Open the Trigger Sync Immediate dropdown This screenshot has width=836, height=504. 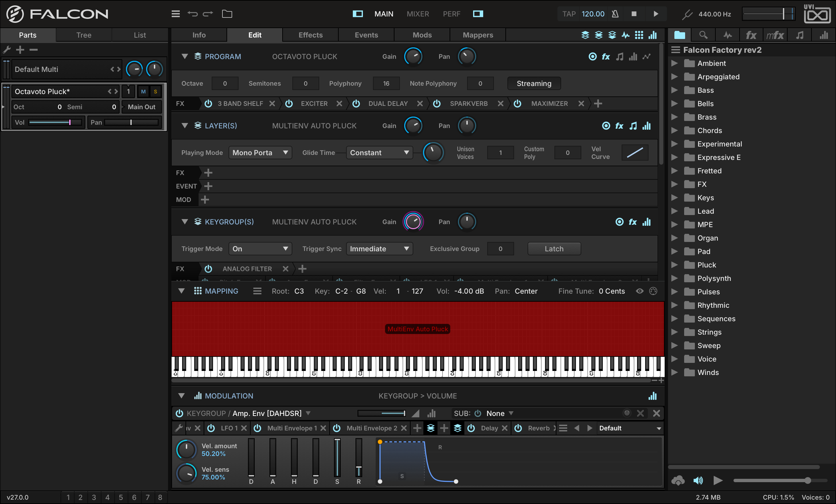[x=379, y=249]
